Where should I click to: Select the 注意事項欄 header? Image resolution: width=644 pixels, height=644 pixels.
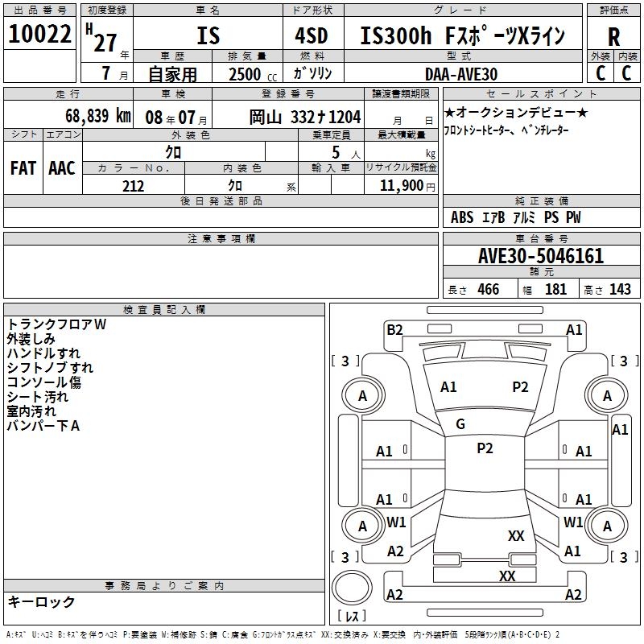[221, 239]
